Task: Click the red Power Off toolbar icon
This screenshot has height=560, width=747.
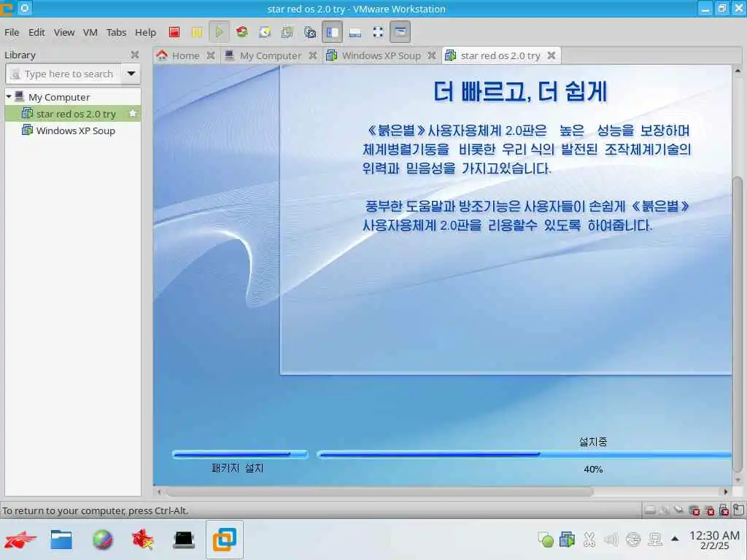Action: (x=174, y=32)
